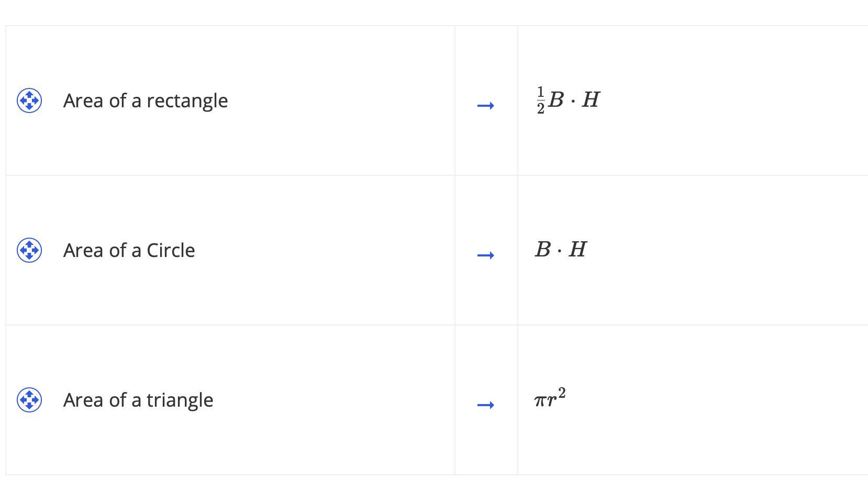Grab the move handle for Area of a rectangle
The width and height of the screenshot is (868, 481).
29,100
